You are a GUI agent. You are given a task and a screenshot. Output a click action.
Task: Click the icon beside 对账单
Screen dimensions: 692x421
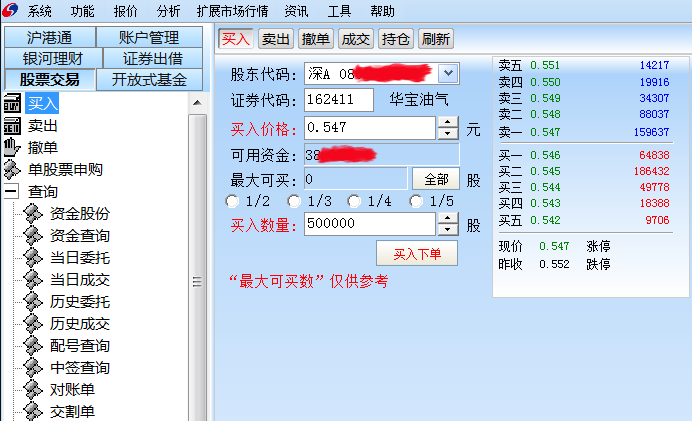click(33, 390)
